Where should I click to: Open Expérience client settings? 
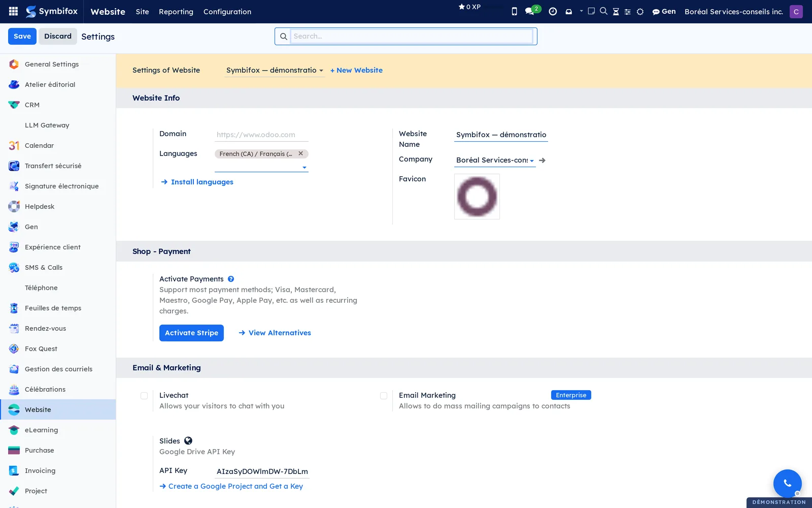click(x=58, y=247)
